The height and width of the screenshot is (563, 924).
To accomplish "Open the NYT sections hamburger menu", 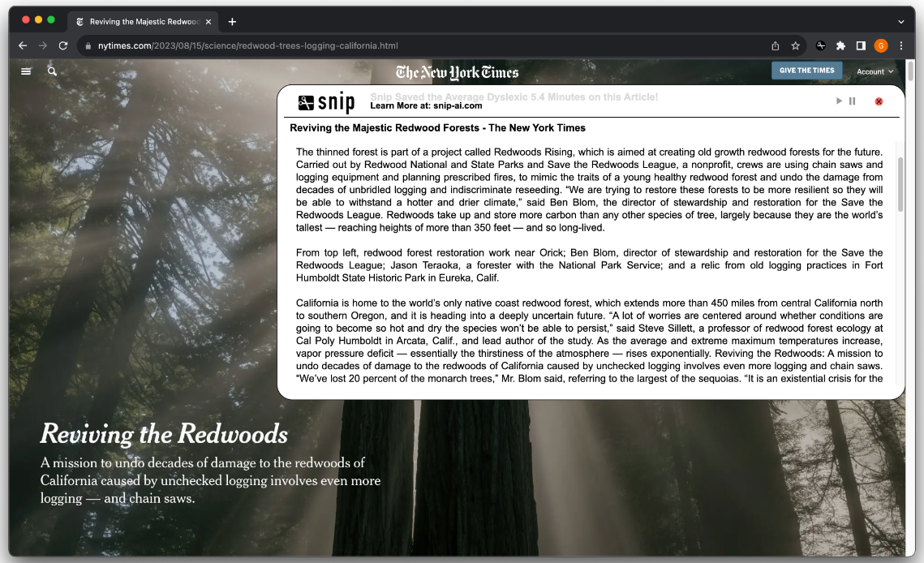I will [26, 71].
